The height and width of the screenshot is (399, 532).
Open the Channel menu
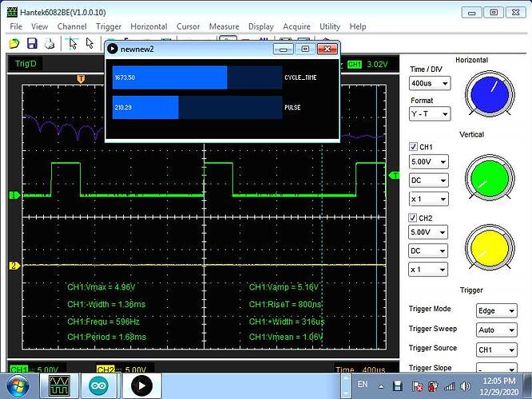click(x=72, y=26)
